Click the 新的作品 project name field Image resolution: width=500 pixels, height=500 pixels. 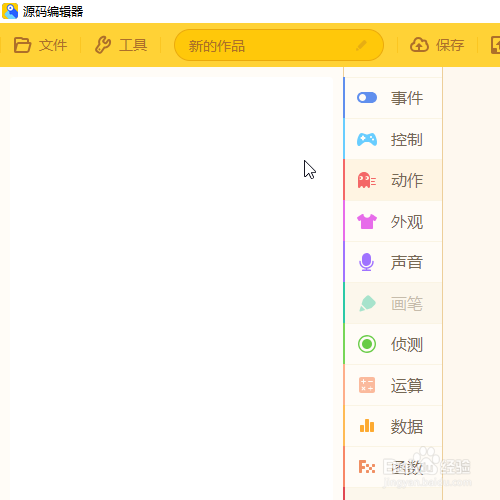pyautogui.click(x=279, y=45)
